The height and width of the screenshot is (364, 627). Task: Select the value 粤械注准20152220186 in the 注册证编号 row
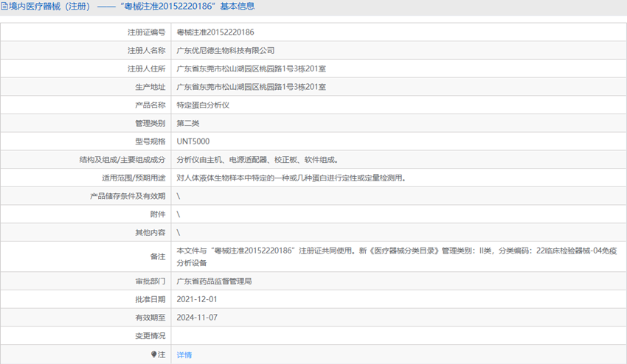[x=215, y=32]
